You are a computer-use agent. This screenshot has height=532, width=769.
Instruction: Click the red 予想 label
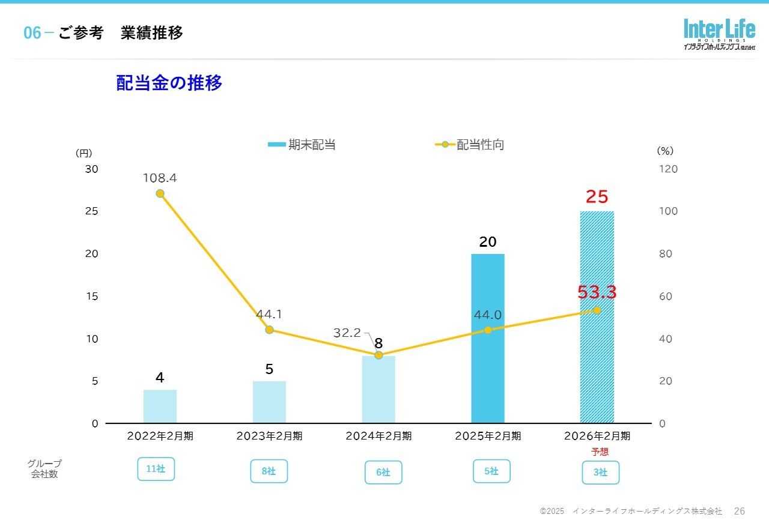point(600,452)
